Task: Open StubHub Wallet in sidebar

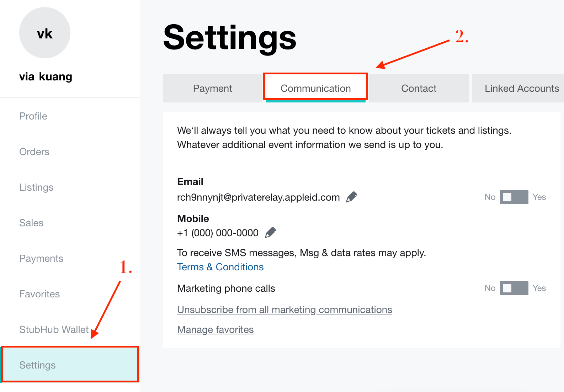Action: 54,330
